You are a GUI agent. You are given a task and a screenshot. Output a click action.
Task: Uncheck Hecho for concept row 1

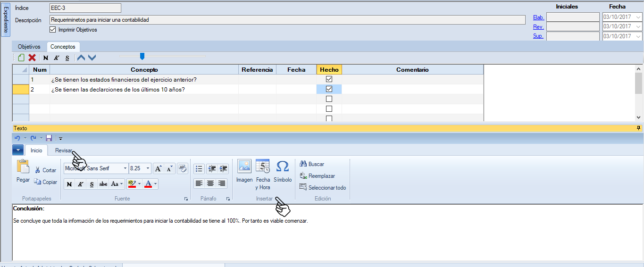tap(329, 79)
